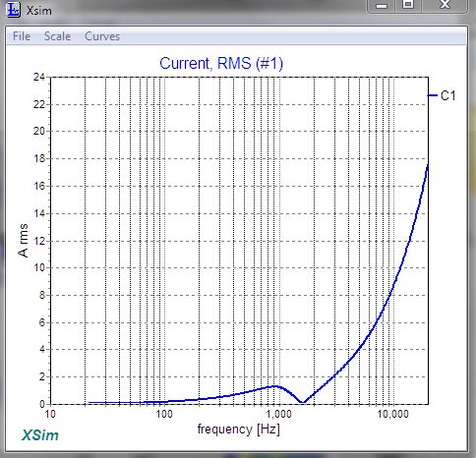Click the Xsim application icon in title bar
This screenshot has width=476, height=458.
[x=14, y=10]
